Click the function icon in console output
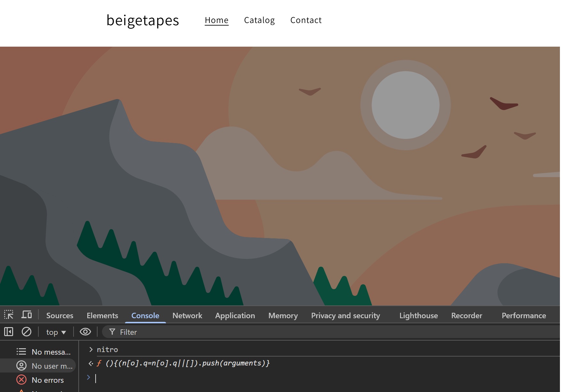This screenshot has height=392, width=566. click(x=99, y=363)
